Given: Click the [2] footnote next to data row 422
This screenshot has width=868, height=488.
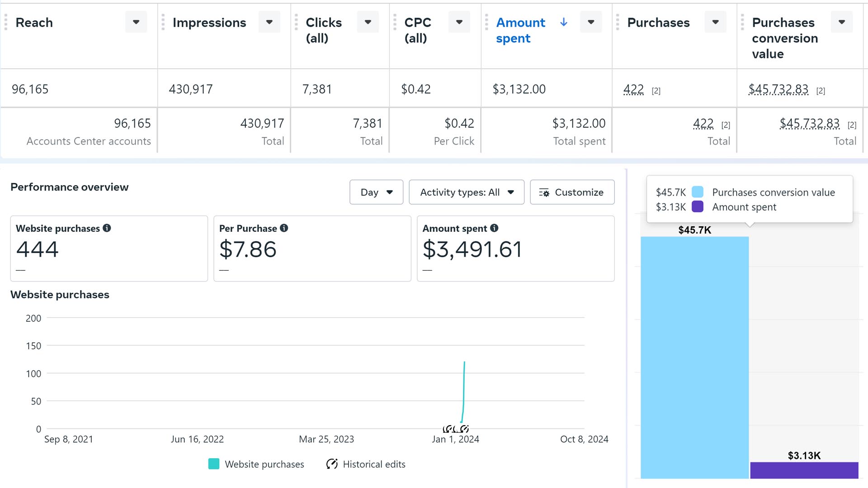Looking at the screenshot, I should [x=656, y=91].
